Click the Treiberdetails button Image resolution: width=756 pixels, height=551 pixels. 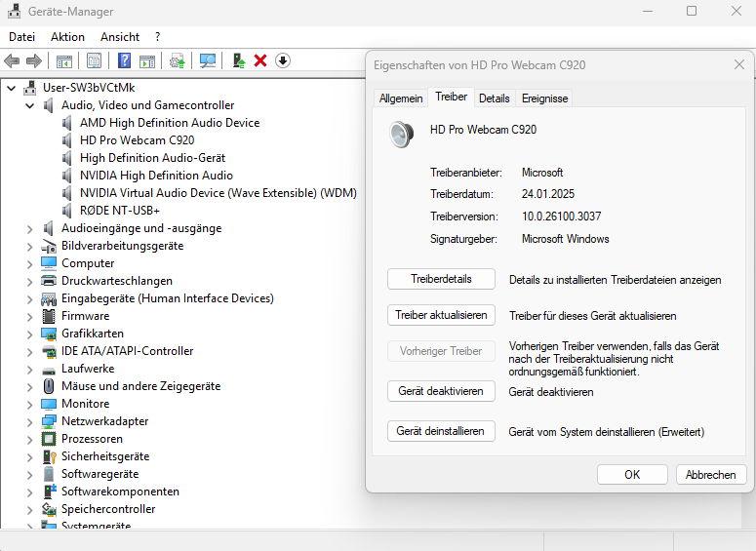click(x=441, y=279)
